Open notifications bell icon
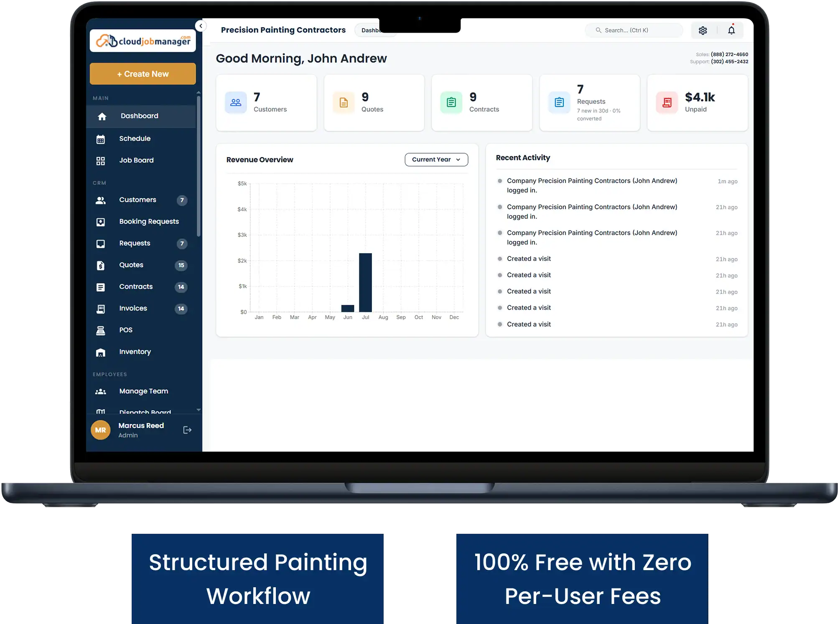This screenshot has width=840, height=624. pyautogui.click(x=731, y=30)
